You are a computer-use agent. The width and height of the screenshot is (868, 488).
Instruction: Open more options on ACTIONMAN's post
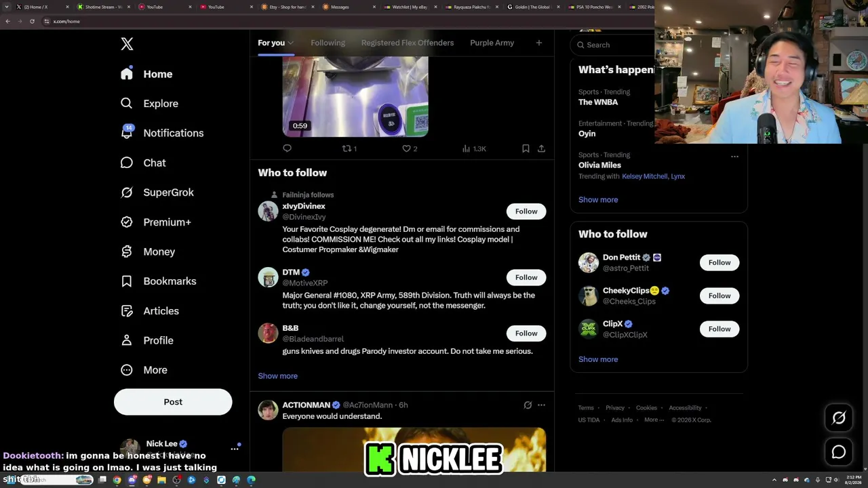click(x=541, y=405)
